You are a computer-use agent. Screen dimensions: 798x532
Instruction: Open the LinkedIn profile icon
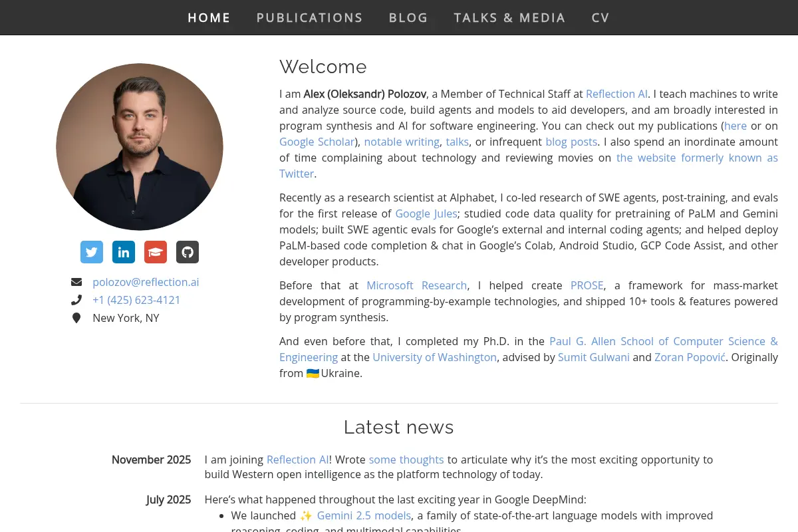click(124, 252)
